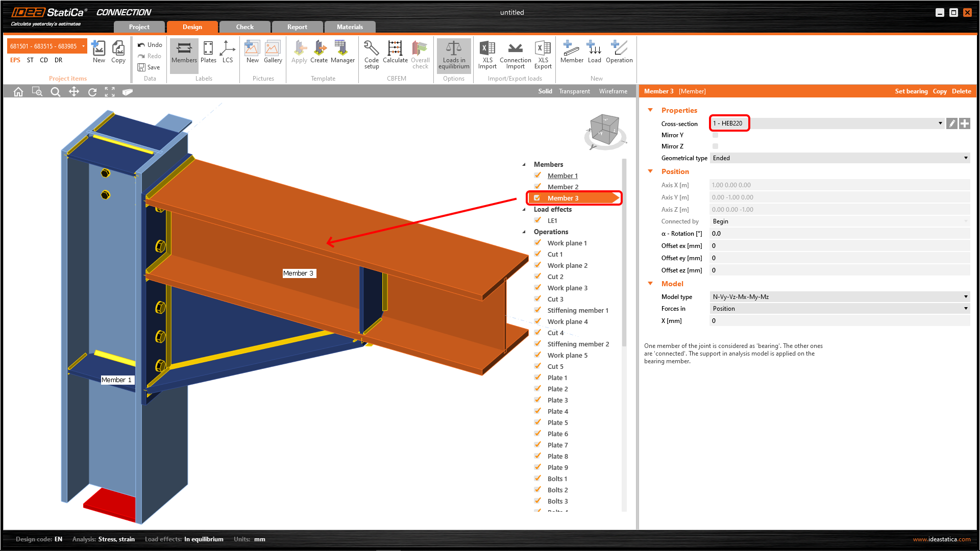Click the Set bearing link

pos(911,91)
